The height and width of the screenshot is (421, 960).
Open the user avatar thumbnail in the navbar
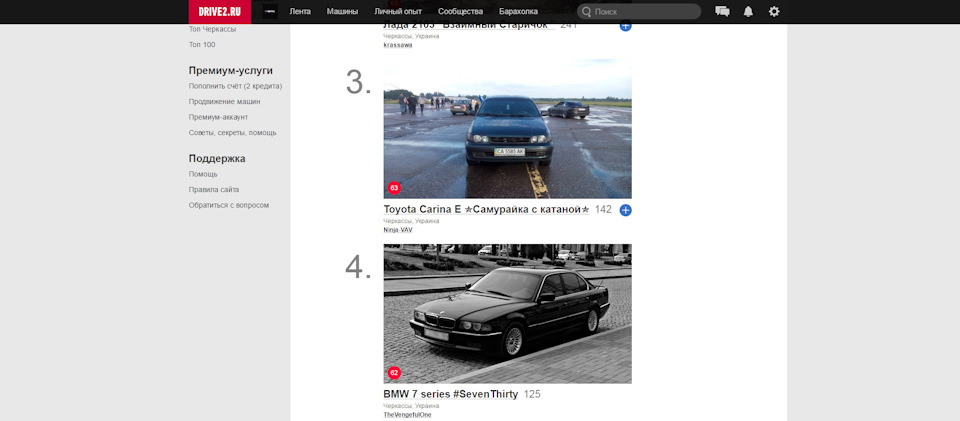(x=270, y=12)
